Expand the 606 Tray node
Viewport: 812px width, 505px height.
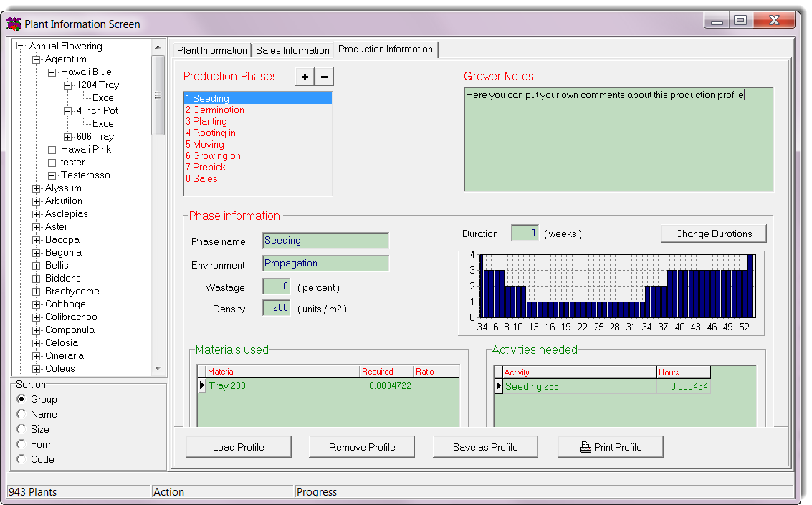68,137
